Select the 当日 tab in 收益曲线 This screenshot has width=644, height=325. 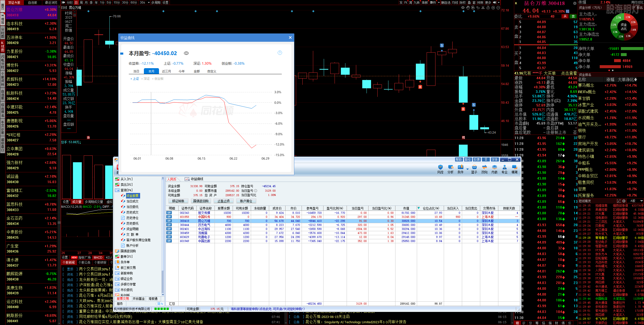(136, 71)
